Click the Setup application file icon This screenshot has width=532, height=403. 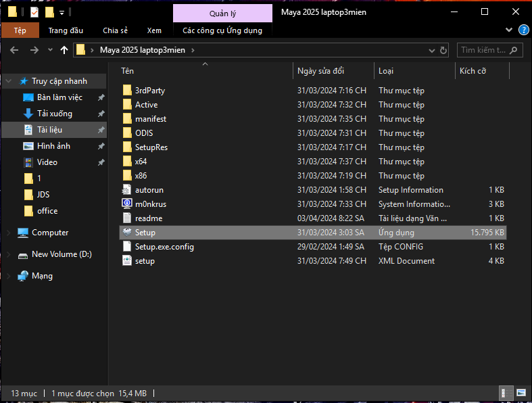click(126, 233)
